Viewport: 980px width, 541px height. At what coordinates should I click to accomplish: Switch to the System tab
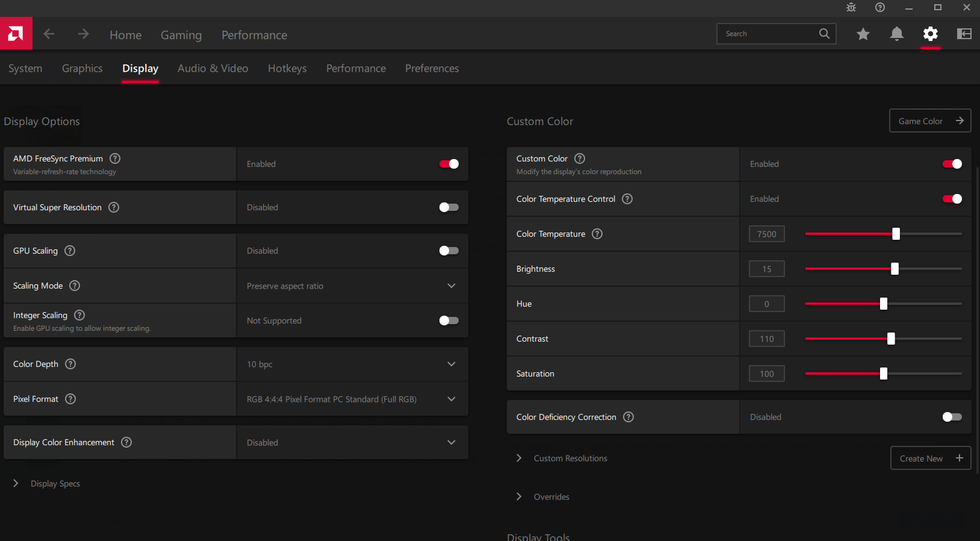[x=25, y=69]
